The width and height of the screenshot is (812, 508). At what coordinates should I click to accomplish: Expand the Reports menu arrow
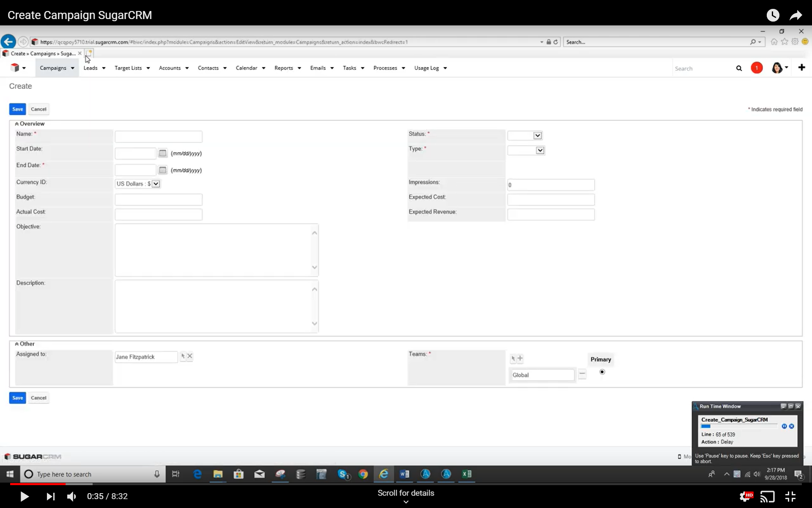(299, 68)
